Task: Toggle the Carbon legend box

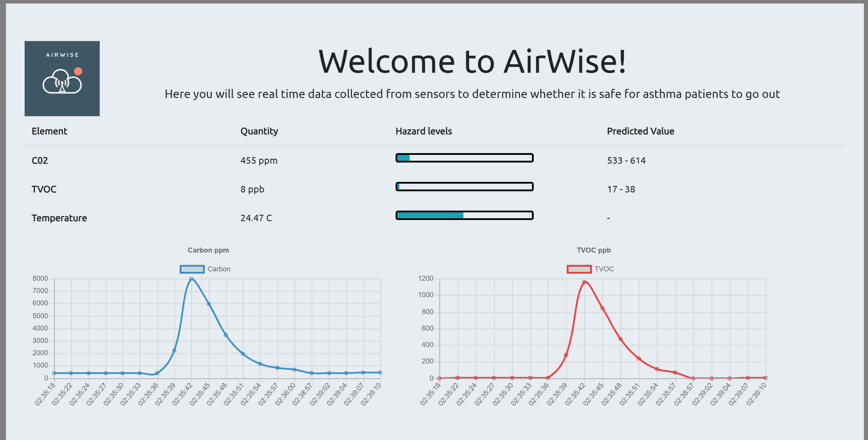Action: click(192, 269)
